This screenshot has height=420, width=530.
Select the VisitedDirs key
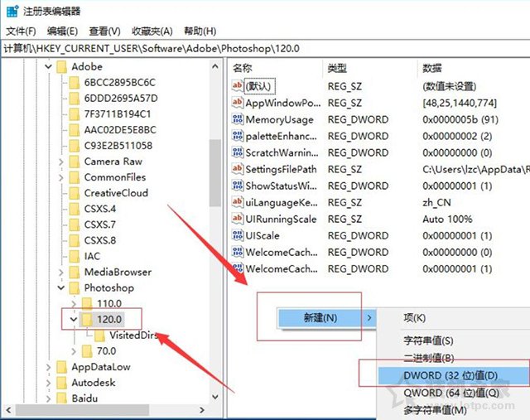point(134,336)
